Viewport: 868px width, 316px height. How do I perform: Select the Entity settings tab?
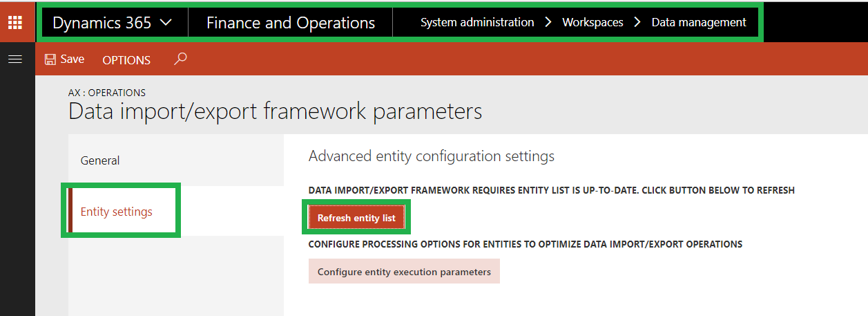(x=117, y=211)
